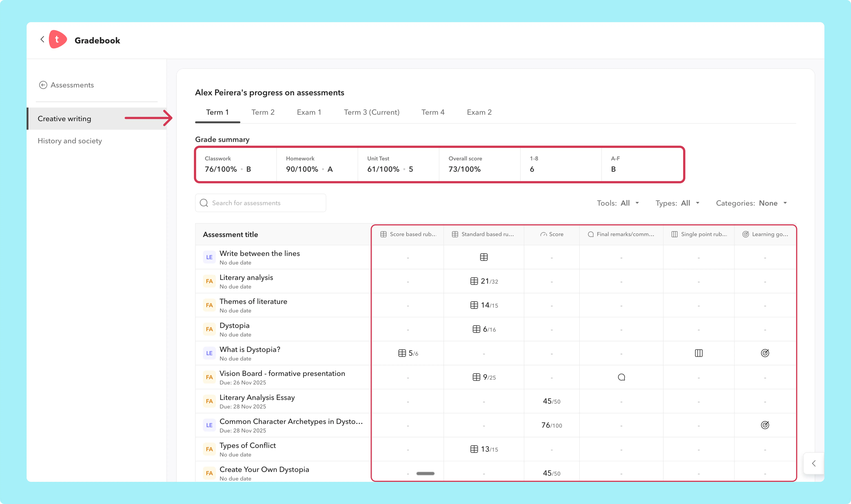Click the FA badge for Themes of literature
This screenshot has height=504, width=851.
point(209,305)
